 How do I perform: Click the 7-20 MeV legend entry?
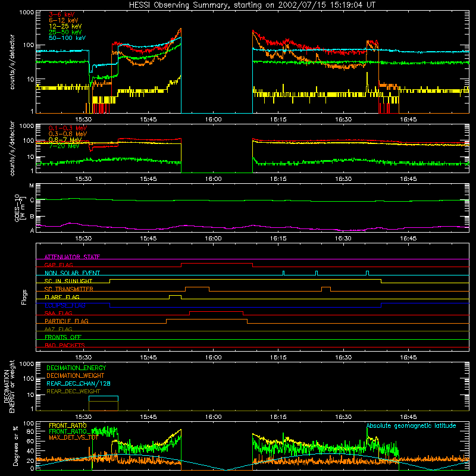64,146
